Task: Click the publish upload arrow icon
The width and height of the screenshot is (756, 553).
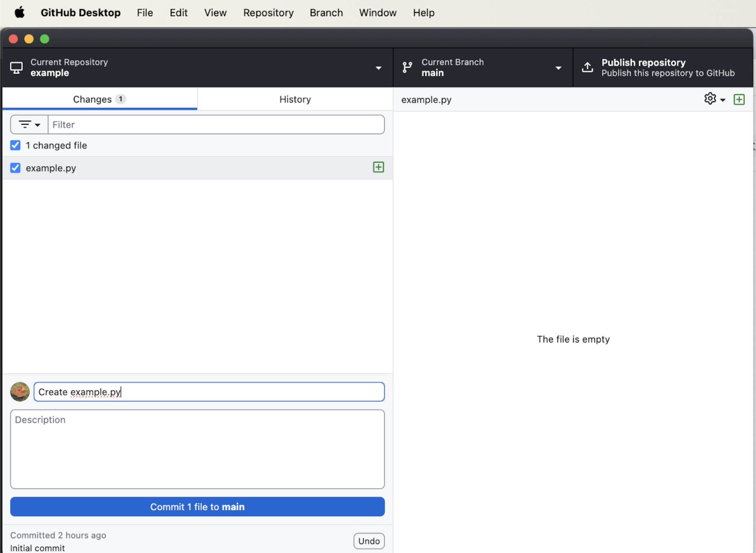Action: pyautogui.click(x=587, y=68)
